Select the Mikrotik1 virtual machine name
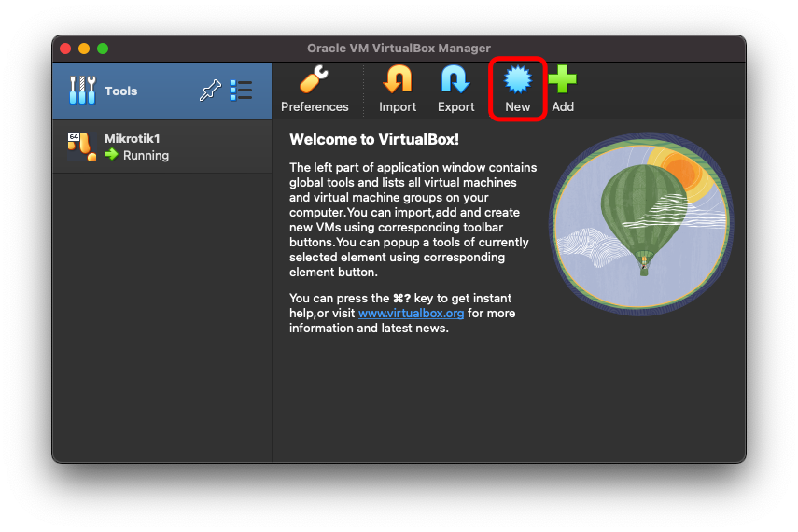Screen dimensions: 798x532 point(133,138)
